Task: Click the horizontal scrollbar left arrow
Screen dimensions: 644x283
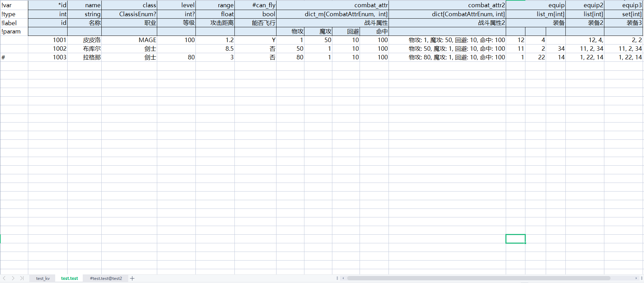Action: tap(343, 278)
